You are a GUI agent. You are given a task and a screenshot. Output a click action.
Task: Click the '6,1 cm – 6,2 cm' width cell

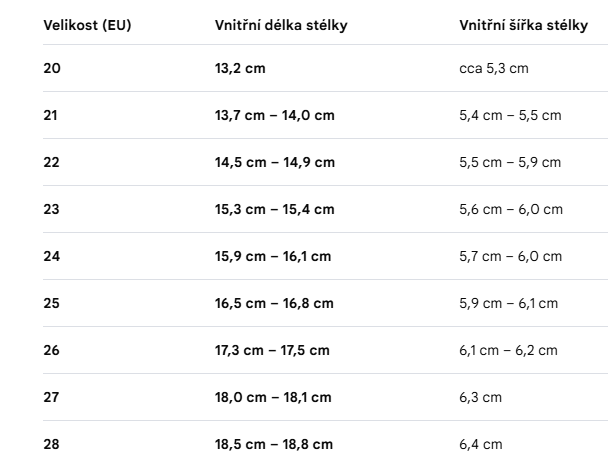point(508,350)
